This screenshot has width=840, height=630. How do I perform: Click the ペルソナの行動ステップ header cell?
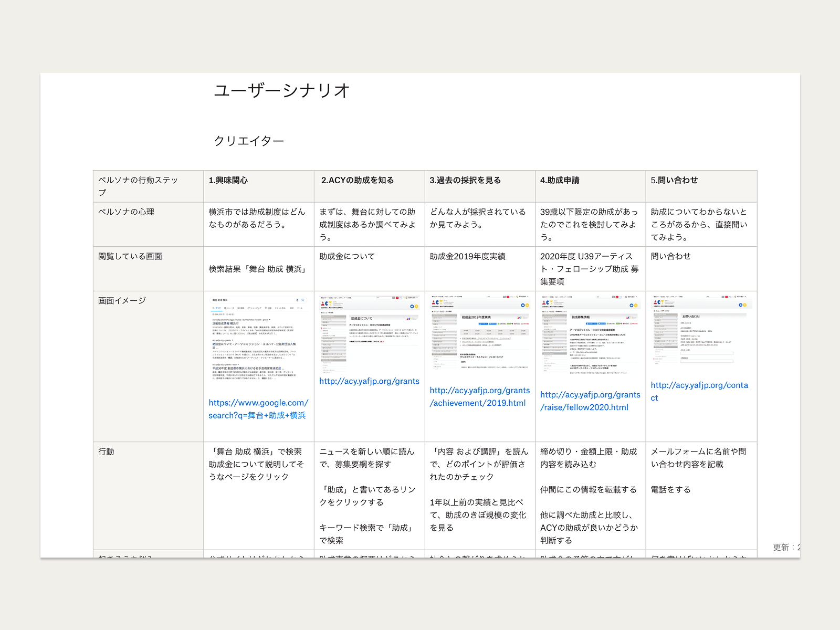[x=148, y=186]
